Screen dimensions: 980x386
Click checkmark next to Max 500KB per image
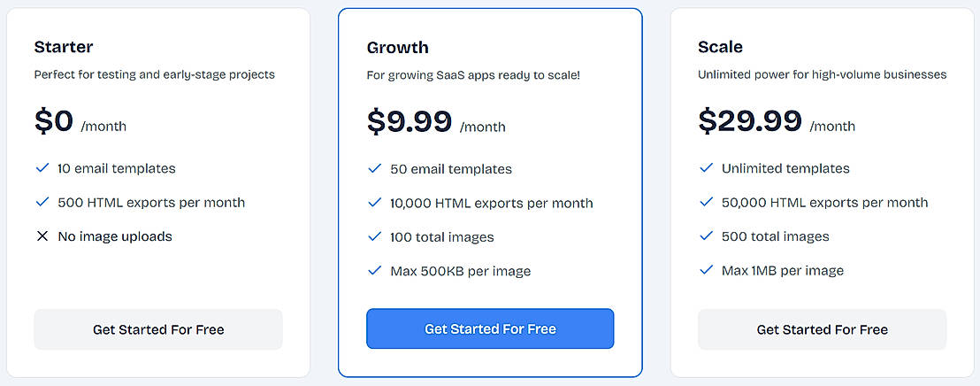[x=374, y=270]
